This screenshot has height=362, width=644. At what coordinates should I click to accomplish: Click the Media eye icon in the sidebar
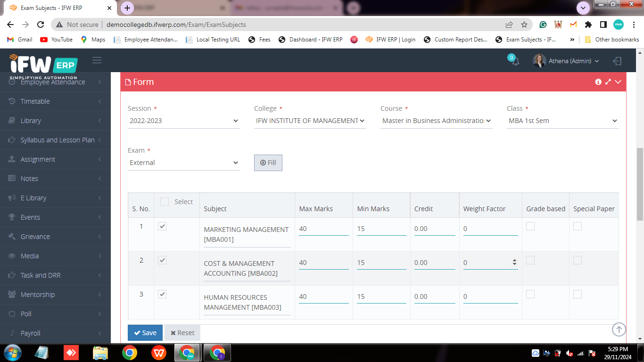coord(12,255)
